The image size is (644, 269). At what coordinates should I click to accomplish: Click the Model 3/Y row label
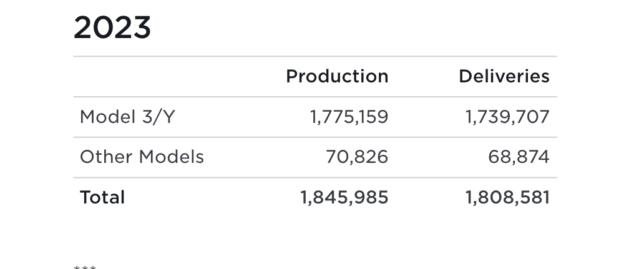click(127, 117)
